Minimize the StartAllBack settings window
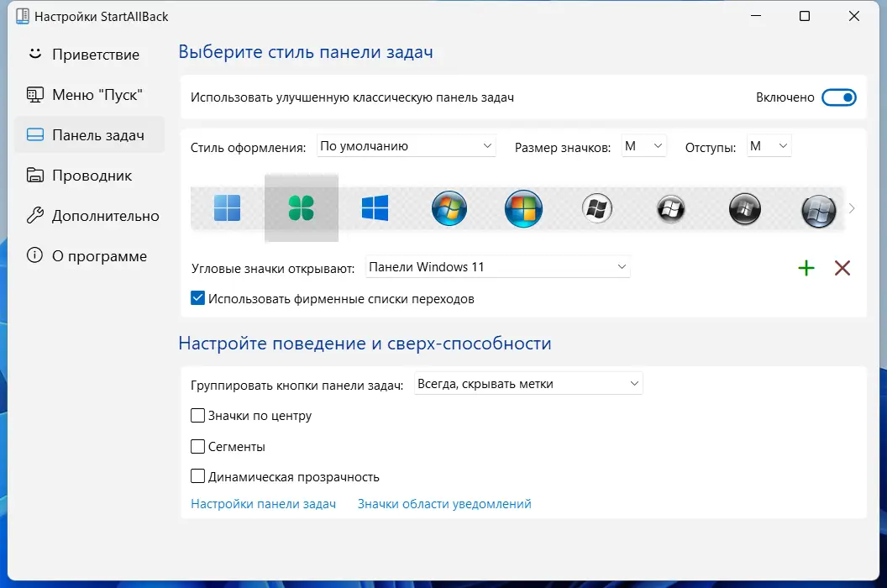Viewport: 887px width, 588px height. pos(756,16)
